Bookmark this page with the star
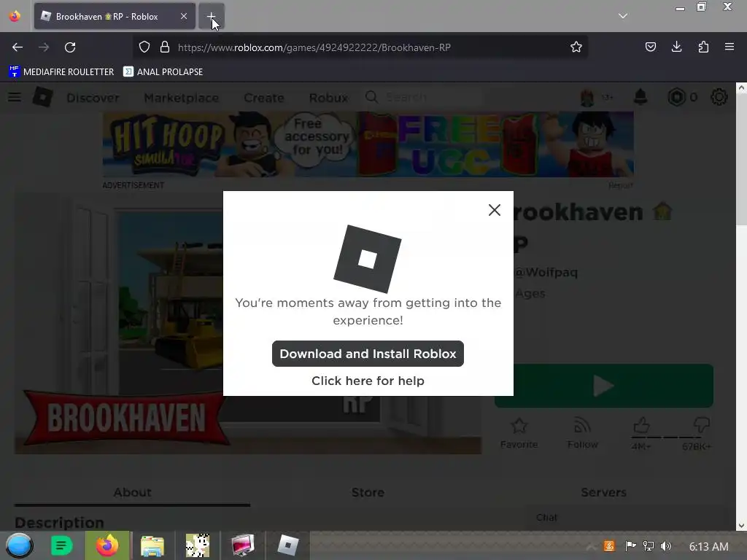The height and width of the screenshot is (560, 747). coord(576,47)
